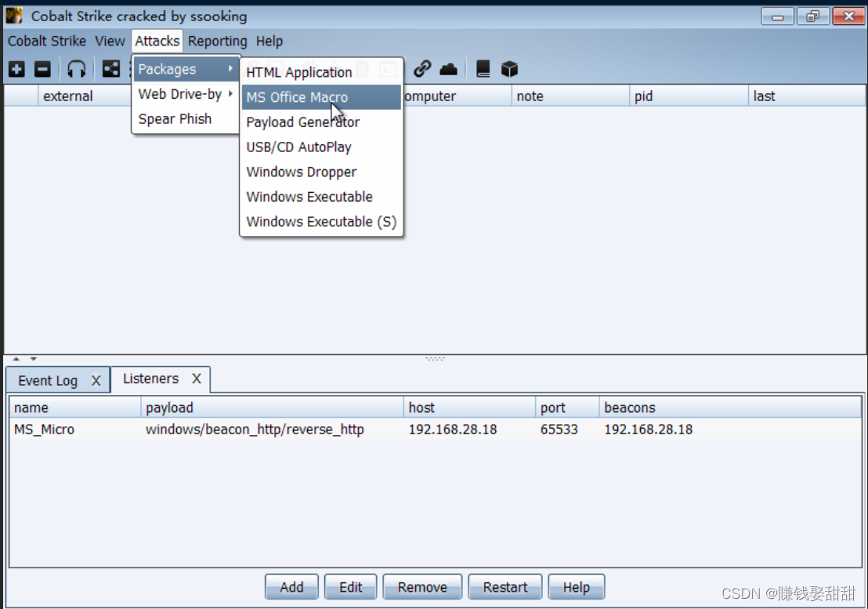Sort sessions by external column
Image resolution: width=868 pixels, height=609 pixels.
(x=84, y=96)
